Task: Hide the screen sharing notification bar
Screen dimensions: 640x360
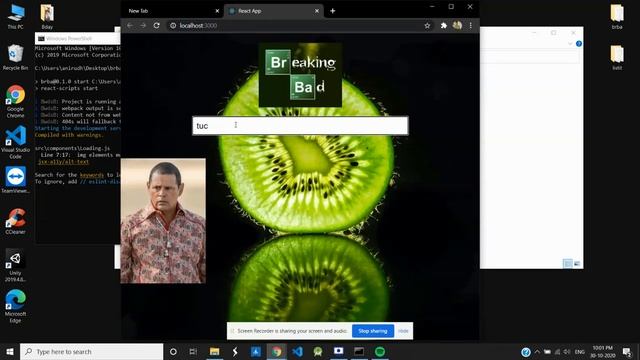Action: [403, 331]
